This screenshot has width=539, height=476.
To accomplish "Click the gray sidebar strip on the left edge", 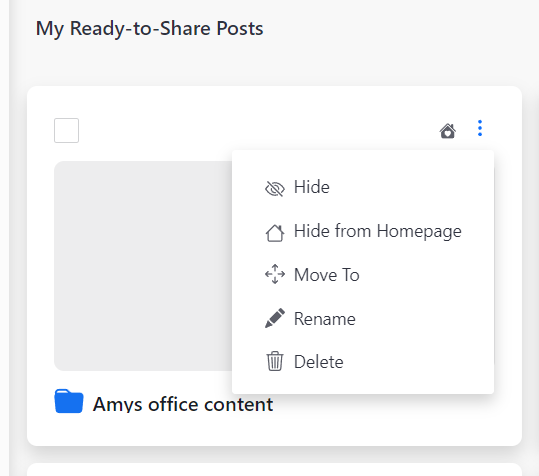I will (5, 238).
